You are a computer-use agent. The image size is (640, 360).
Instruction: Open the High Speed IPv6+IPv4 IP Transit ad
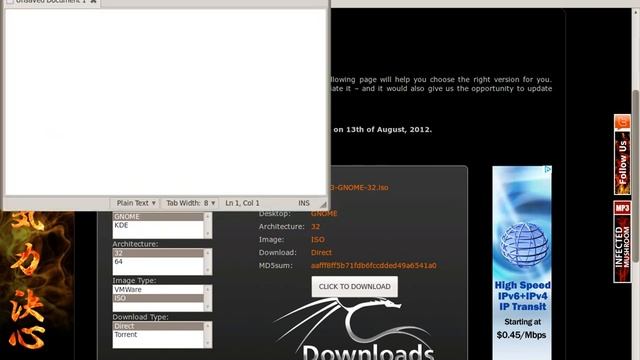click(x=522, y=263)
